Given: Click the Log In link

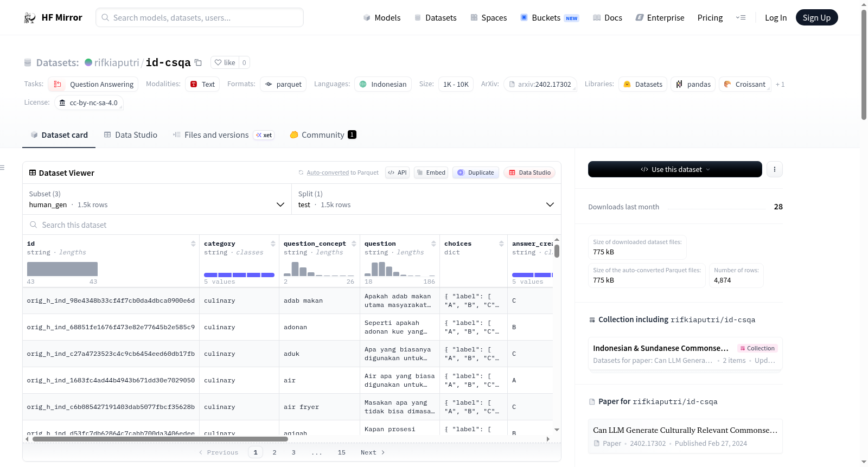Looking at the screenshot, I should click(x=776, y=18).
